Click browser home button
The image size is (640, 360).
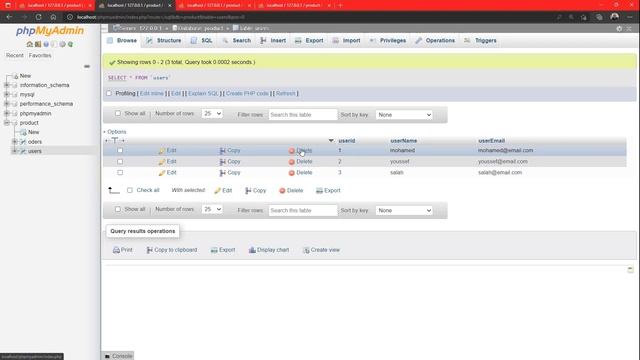tap(53, 17)
